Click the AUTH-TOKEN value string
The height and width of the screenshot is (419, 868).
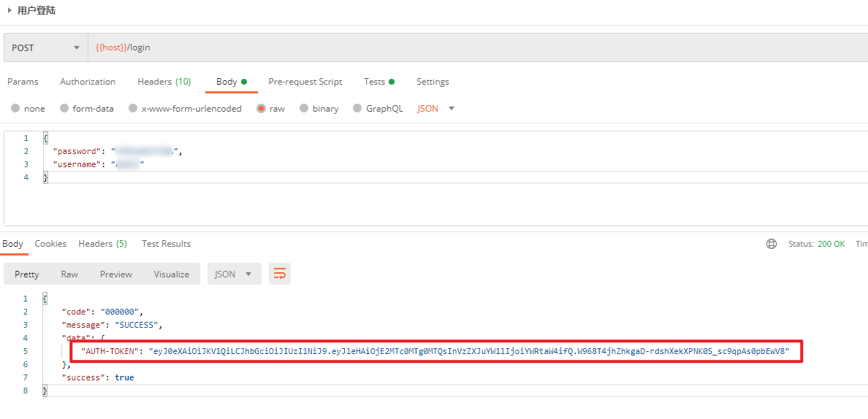[x=469, y=351]
